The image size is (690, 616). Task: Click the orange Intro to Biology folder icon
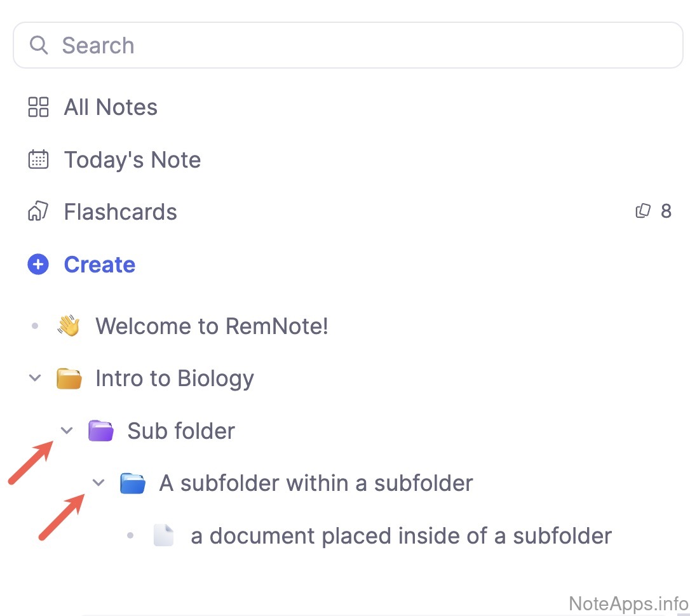pyautogui.click(x=69, y=378)
